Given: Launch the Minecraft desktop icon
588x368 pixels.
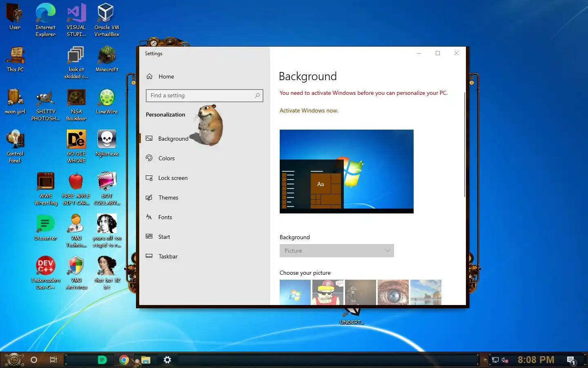Looking at the screenshot, I should coord(107,59).
